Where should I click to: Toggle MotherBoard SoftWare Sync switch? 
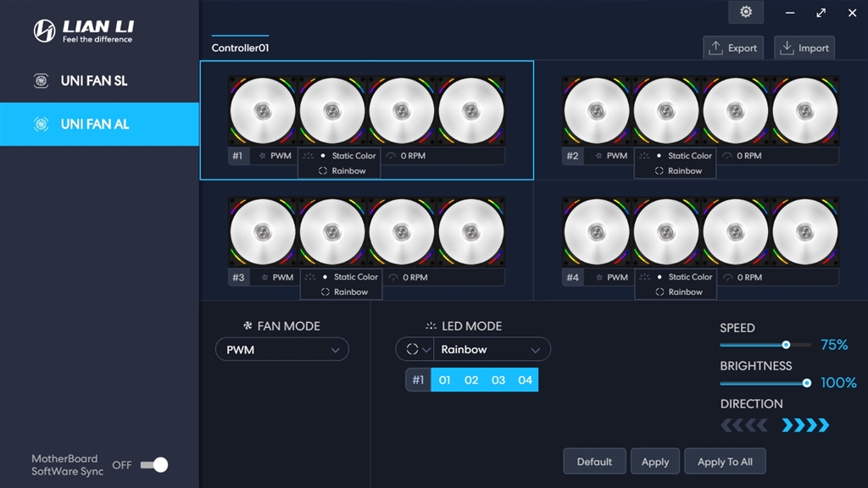154,465
